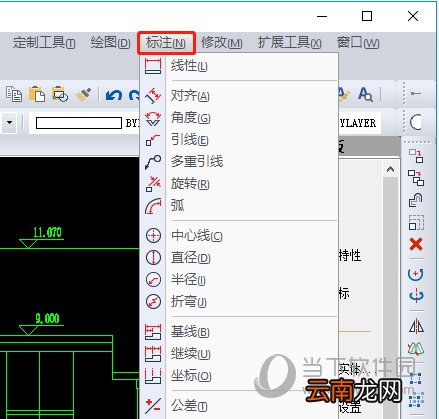Open the 定制工具(T) menu

coord(44,43)
